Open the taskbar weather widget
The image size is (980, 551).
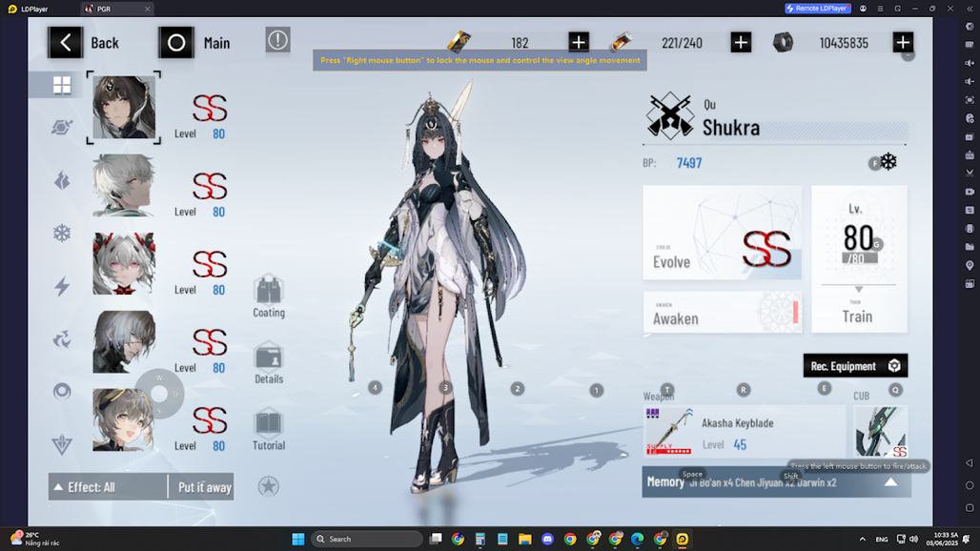click(x=35, y=539)
